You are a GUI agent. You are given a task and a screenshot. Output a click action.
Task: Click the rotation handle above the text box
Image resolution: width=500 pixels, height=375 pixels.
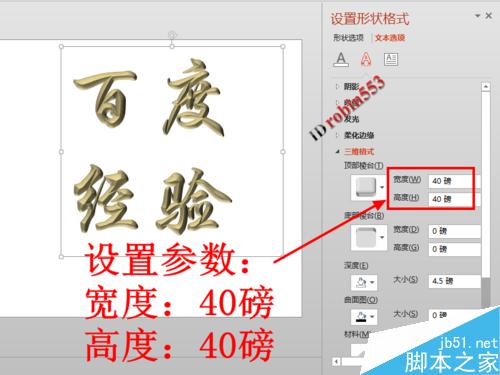click(172, 34)
